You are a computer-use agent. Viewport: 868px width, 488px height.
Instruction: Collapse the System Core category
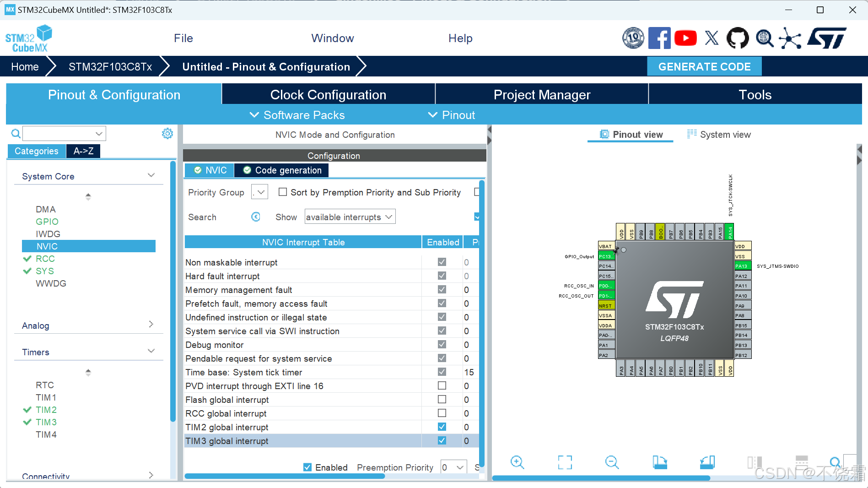(151, 176)
